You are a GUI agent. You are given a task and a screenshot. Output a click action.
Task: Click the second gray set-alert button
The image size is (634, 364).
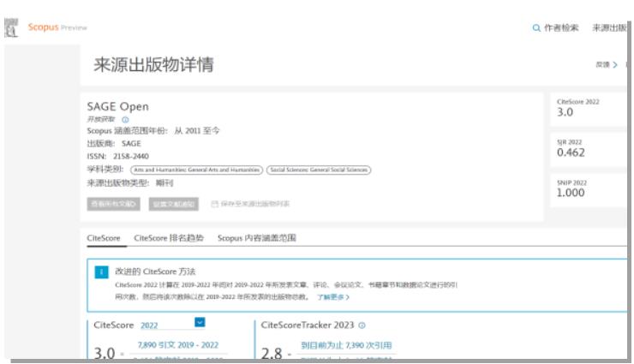(173, 204)
